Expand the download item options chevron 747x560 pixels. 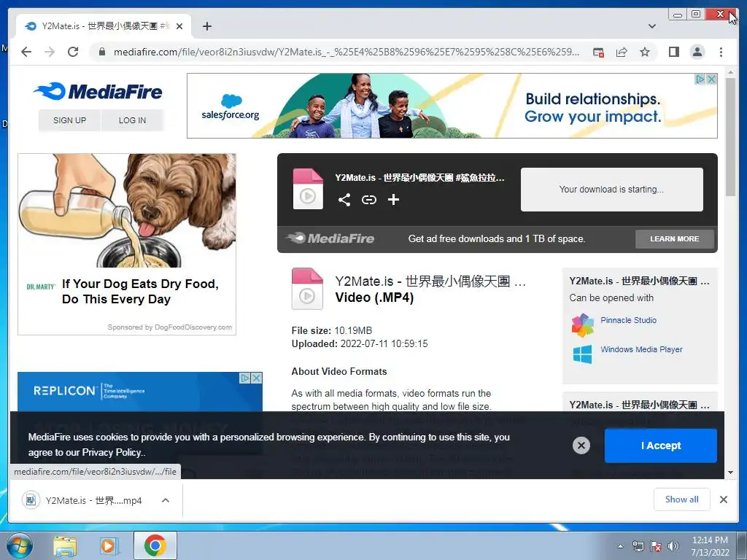[166, 500]
